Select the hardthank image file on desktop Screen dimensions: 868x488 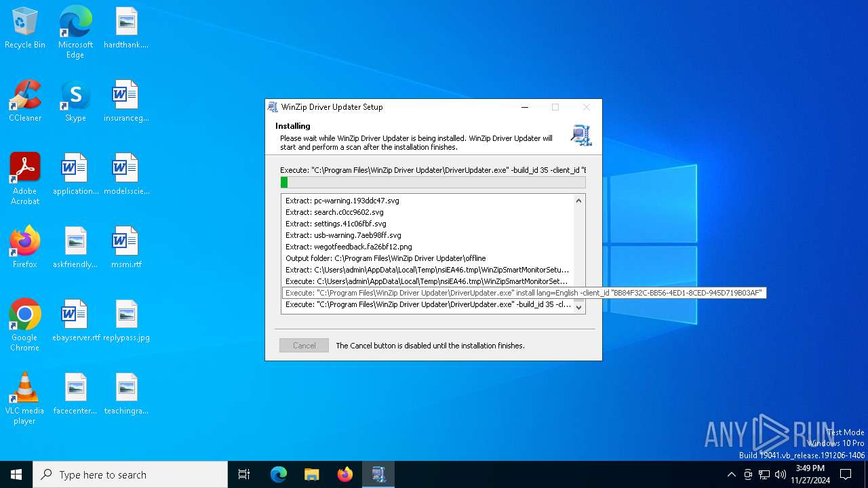tap(126, 28)
